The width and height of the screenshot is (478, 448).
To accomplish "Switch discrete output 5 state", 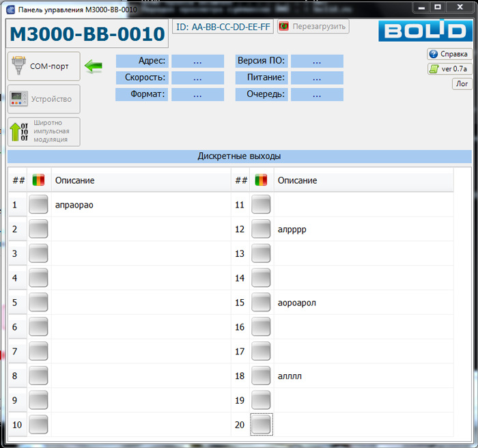I will click(38, 303).
